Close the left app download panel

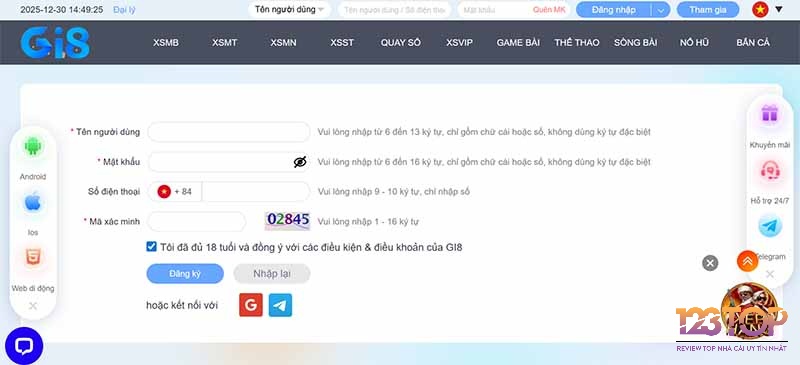click(33, 306)
